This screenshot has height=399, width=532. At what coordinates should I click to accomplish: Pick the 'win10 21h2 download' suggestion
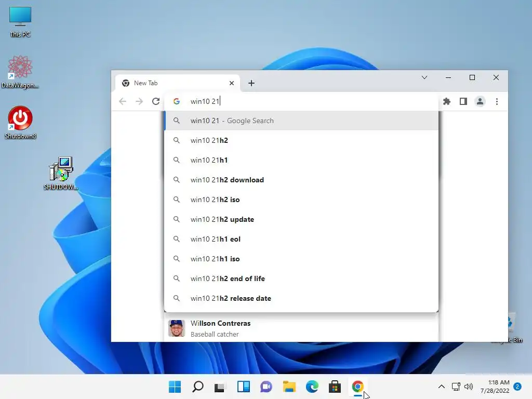301,180
